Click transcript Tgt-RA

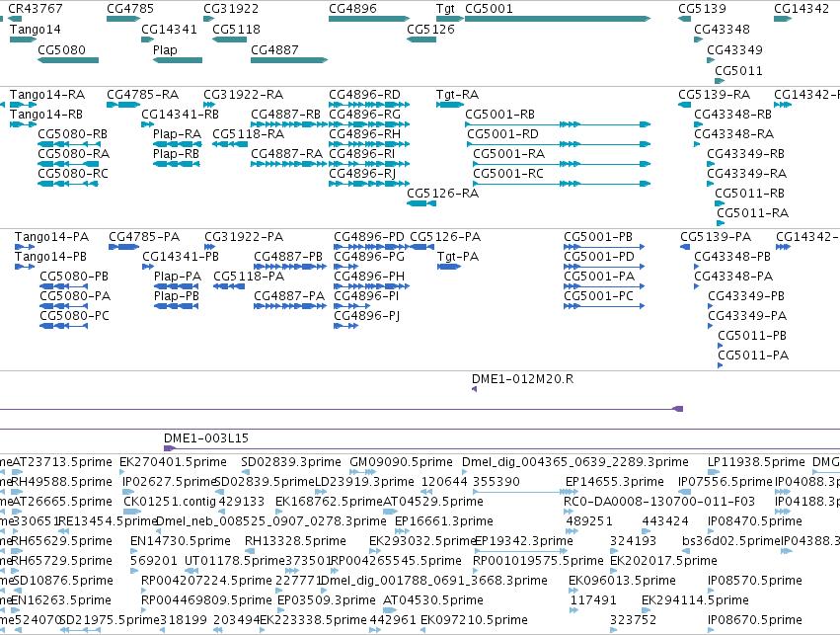point(450,105)
